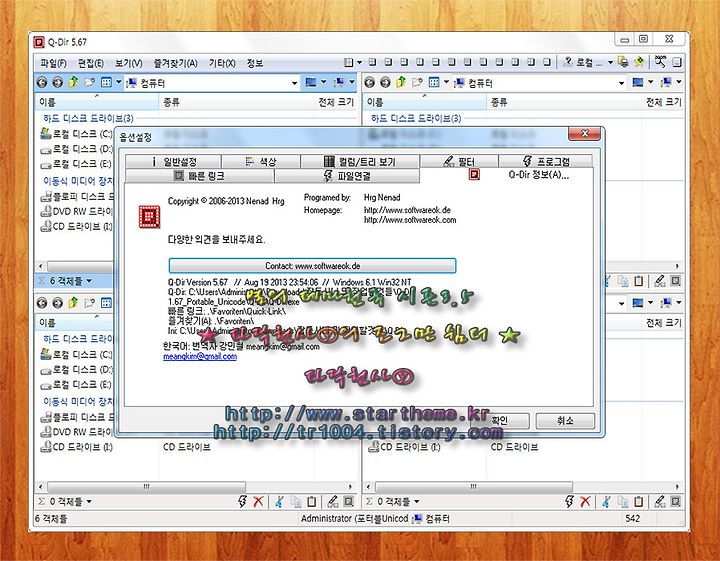720x561 pixels.
Task: Click the printer icon in main toolbar
Action: pos(623,62)
